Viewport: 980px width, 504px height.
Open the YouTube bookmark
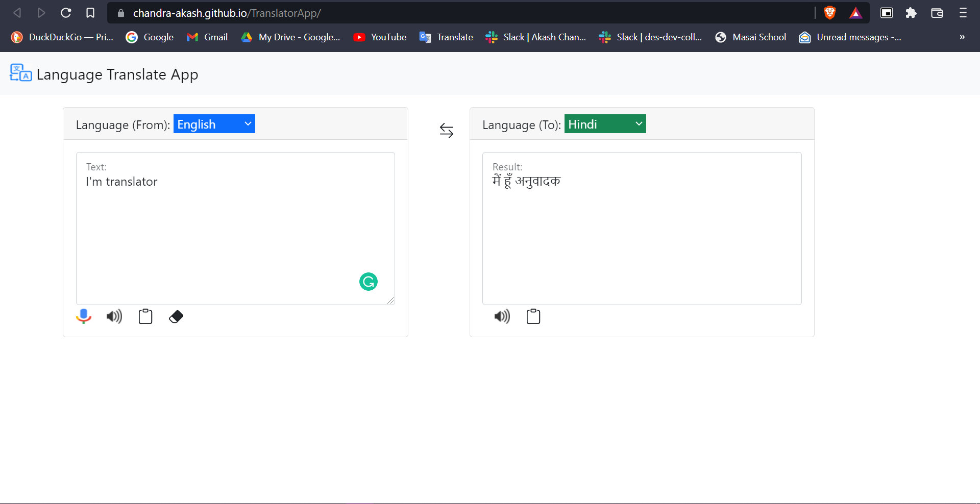380,37
